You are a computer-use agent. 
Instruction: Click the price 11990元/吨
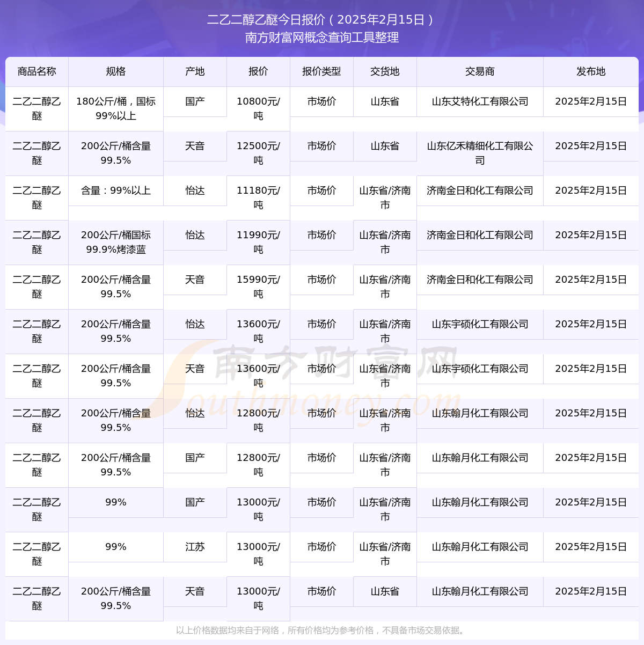258,242
